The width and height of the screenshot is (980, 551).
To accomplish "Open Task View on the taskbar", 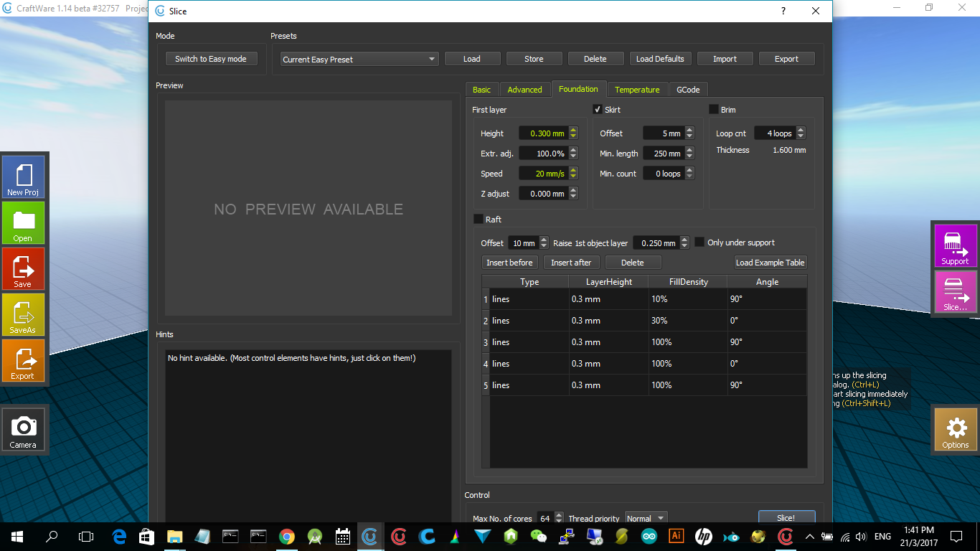I will pos(86,536).
